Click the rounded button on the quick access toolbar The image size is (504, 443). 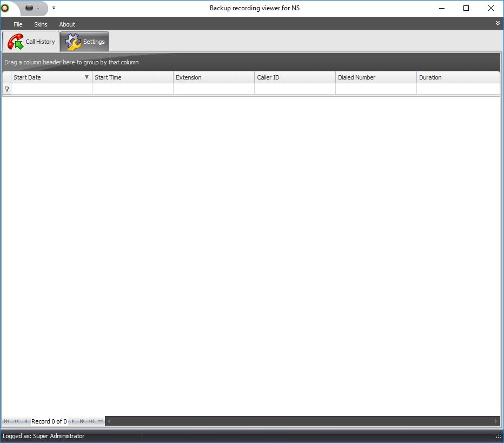point(29,8)
